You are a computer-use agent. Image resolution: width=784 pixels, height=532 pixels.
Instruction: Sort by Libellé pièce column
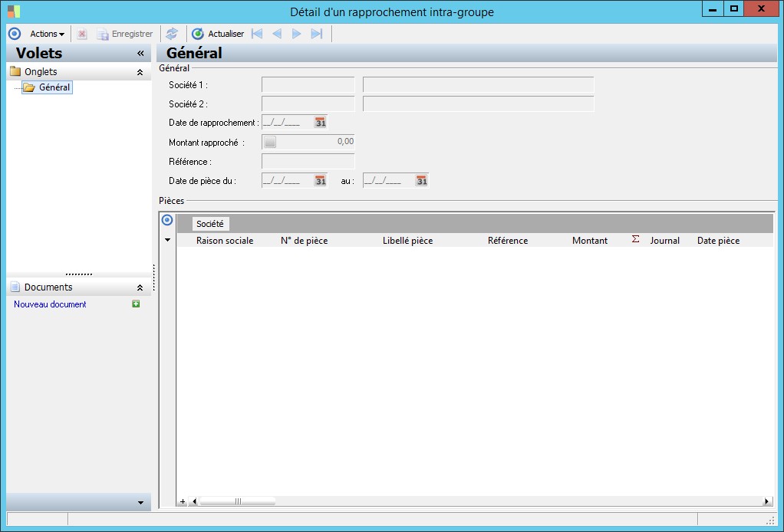[407, 241]
